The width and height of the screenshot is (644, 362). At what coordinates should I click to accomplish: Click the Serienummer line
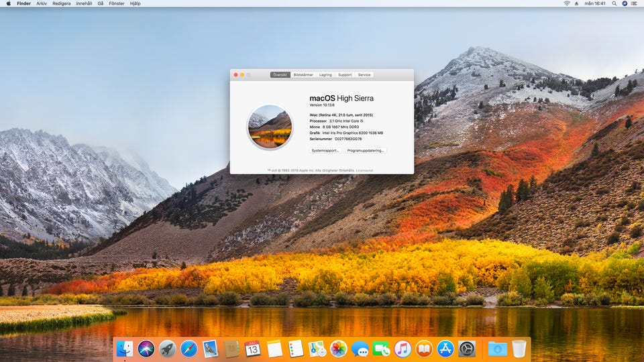335,139
